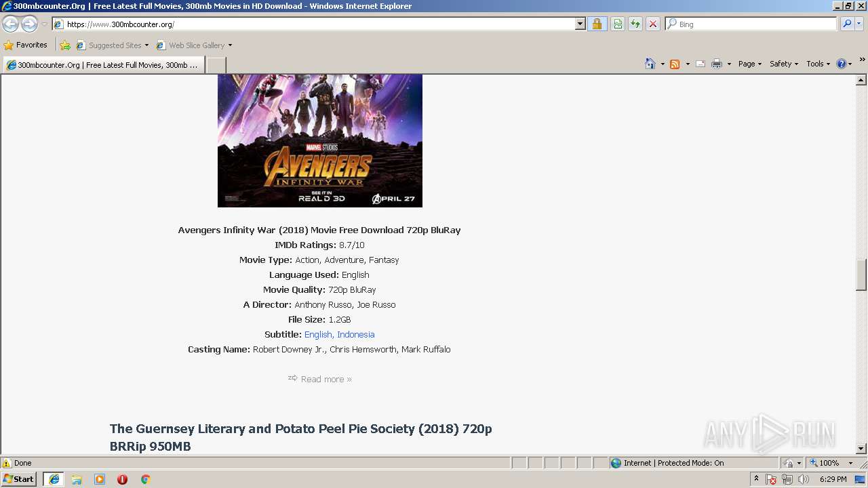Open the Windows Start menu
The height and width of the screenshot is (488, 868).
[x=18, y=479]
